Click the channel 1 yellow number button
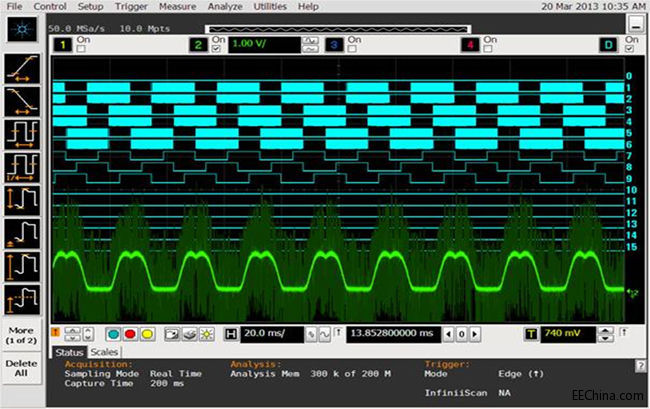The width and height of the screenshot is (650, 409). 62,45
